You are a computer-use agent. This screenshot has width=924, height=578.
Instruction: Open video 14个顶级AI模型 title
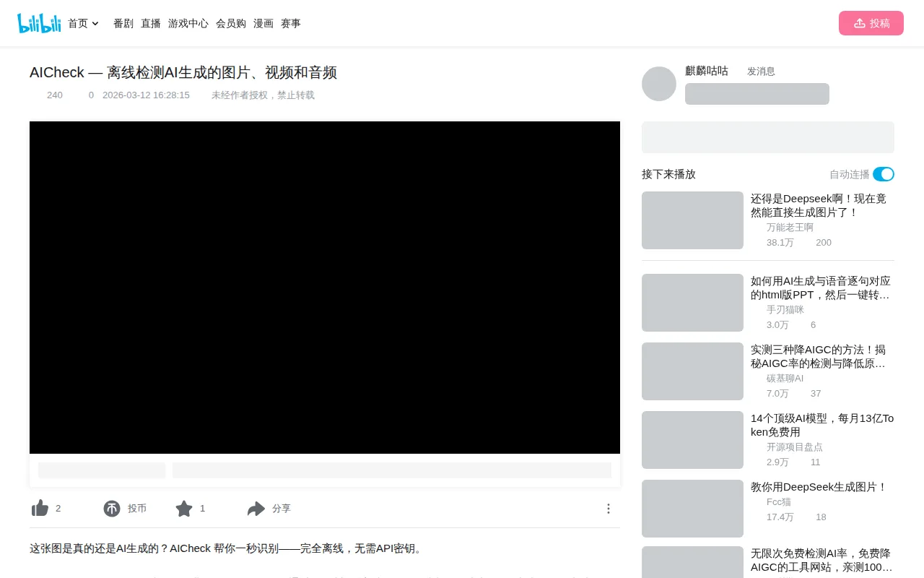tap(822, 425)
